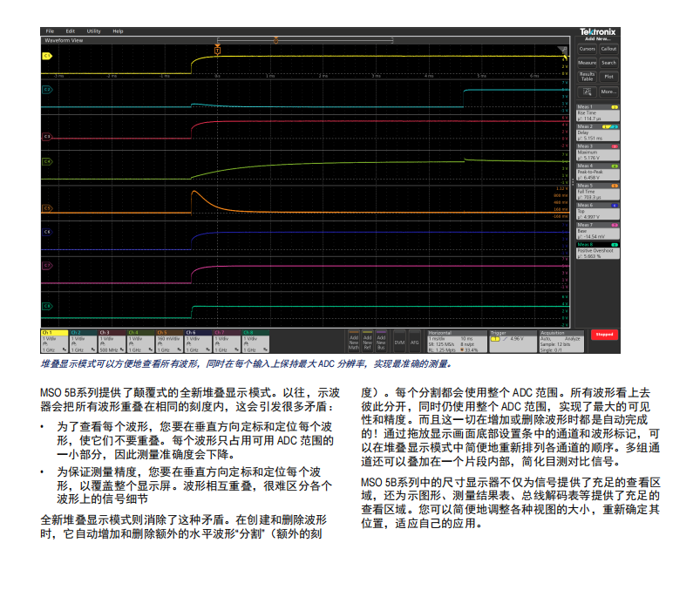Select Meas 5 Fall Time badge

(x=598, y=192)
